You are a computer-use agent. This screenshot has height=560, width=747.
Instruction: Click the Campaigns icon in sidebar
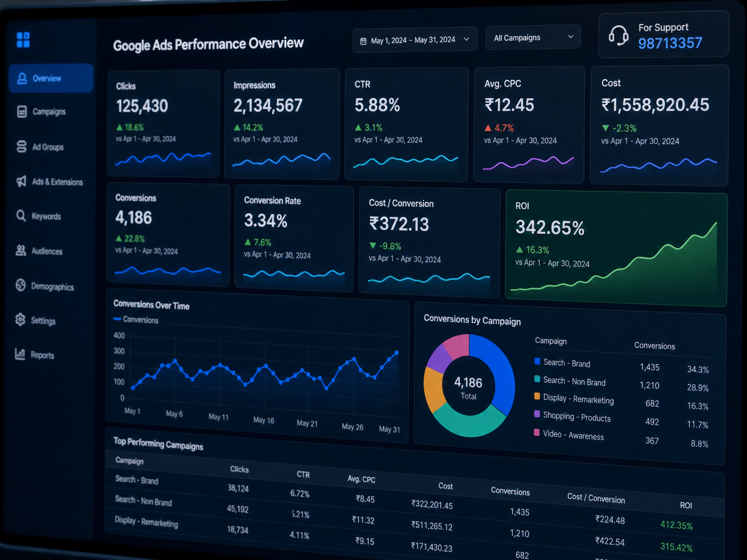tap(22, 111)
